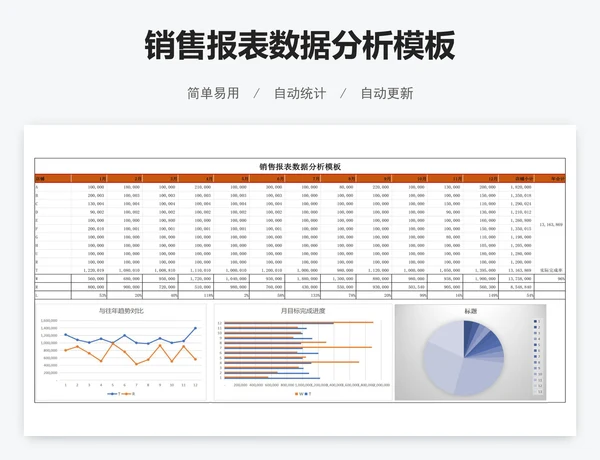Screen dimensions: 600x460
Task: Click the 220,000 cell in row A
Action: [x=374, y=187]
